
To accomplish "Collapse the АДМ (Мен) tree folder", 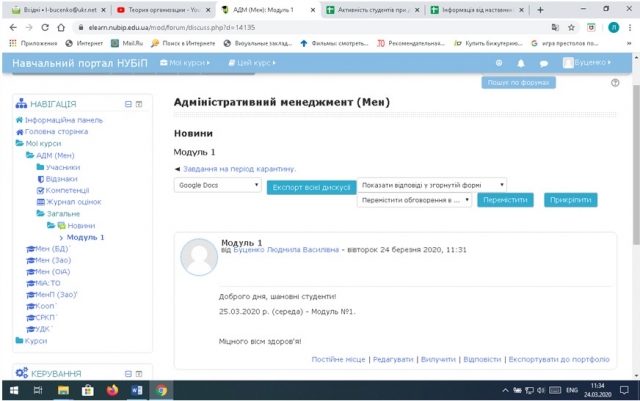I will (x=30, y=155).
